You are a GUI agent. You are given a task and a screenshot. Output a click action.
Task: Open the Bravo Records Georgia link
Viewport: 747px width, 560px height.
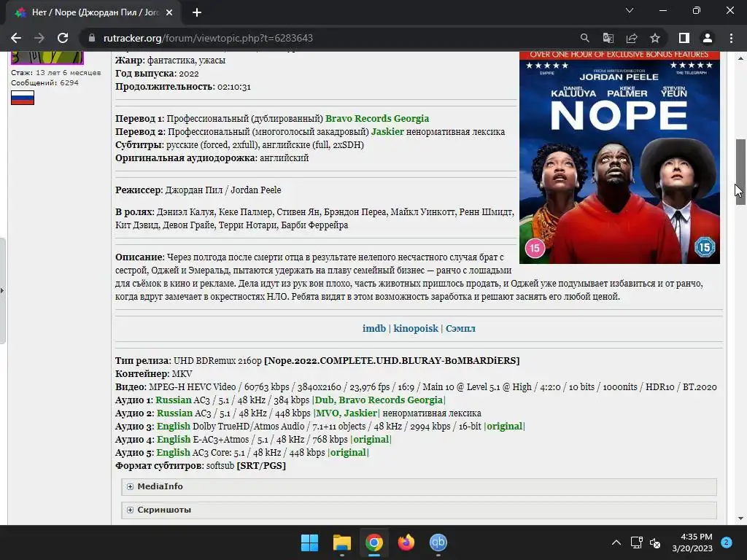point(377,119)
